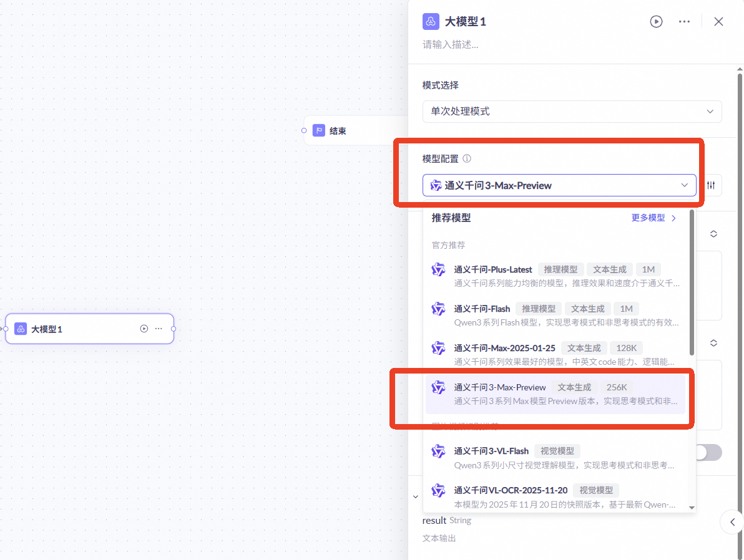
Task: Select 通义千问3-Max-Preview in list
Action: (x=556, y=394)
